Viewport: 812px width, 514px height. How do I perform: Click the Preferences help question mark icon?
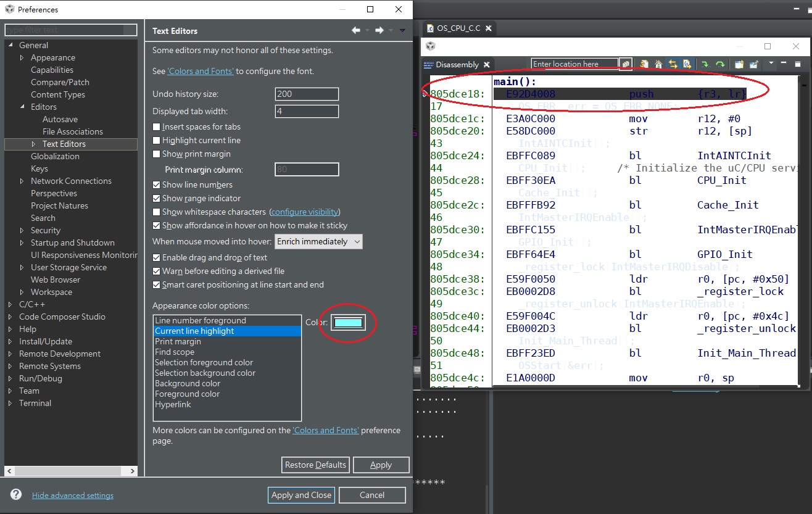[x=16, y=494]
